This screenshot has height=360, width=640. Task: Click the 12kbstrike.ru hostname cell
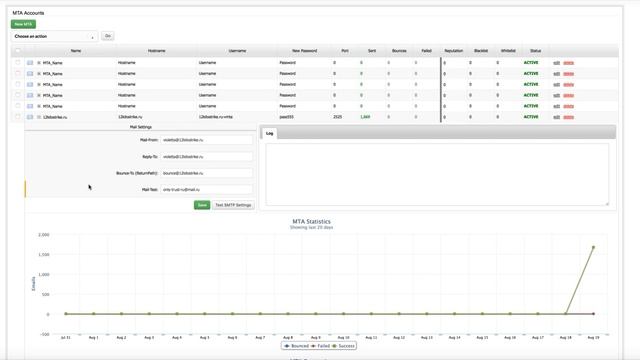pyautogui.click(x=130, y=117)
